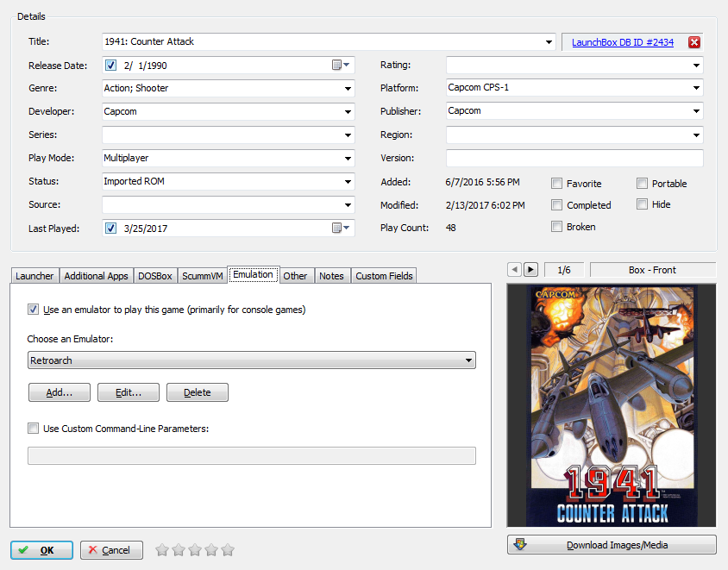
Task: Remove LaunchBox DB ID with red X icon
Action: [694, 42]
